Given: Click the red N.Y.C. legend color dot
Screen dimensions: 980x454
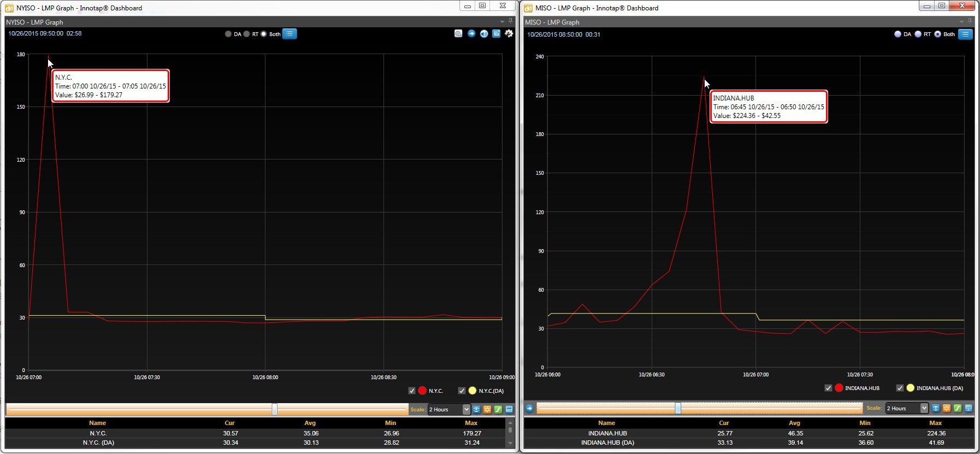Looking at the screenshot, I should [x=422, y=391].
